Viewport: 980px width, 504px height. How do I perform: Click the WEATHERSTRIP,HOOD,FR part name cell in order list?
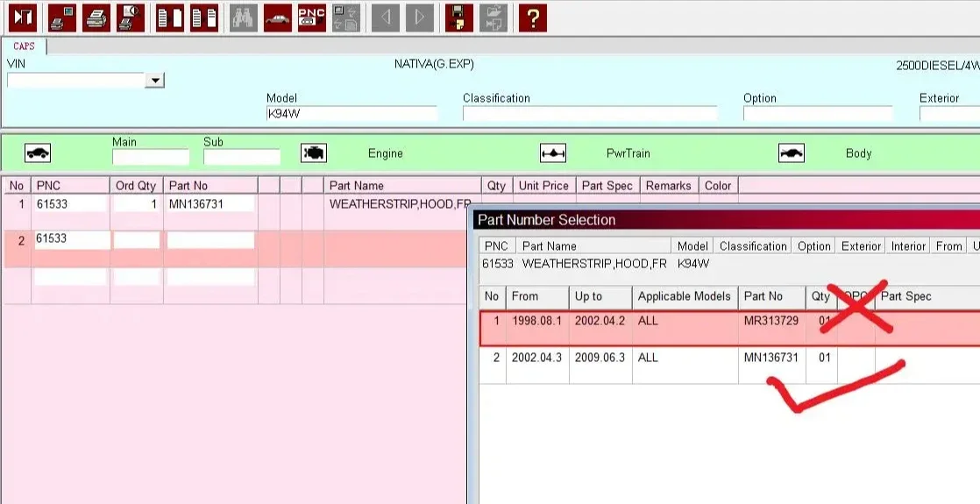(400, 204)
